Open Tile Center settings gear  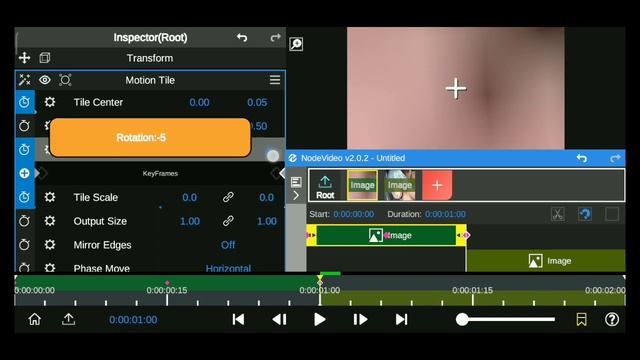click(x=50, y=102)
